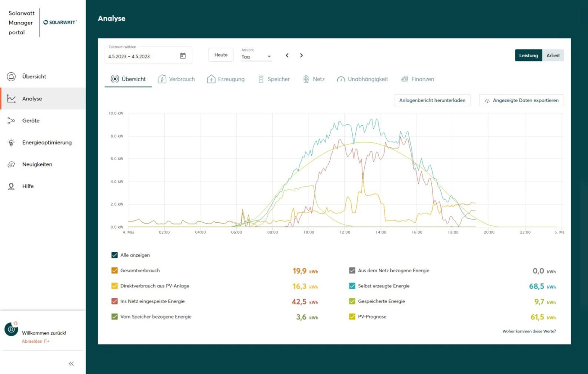
Task: Go to next day with right chevron
Action: tap(301, 55)
